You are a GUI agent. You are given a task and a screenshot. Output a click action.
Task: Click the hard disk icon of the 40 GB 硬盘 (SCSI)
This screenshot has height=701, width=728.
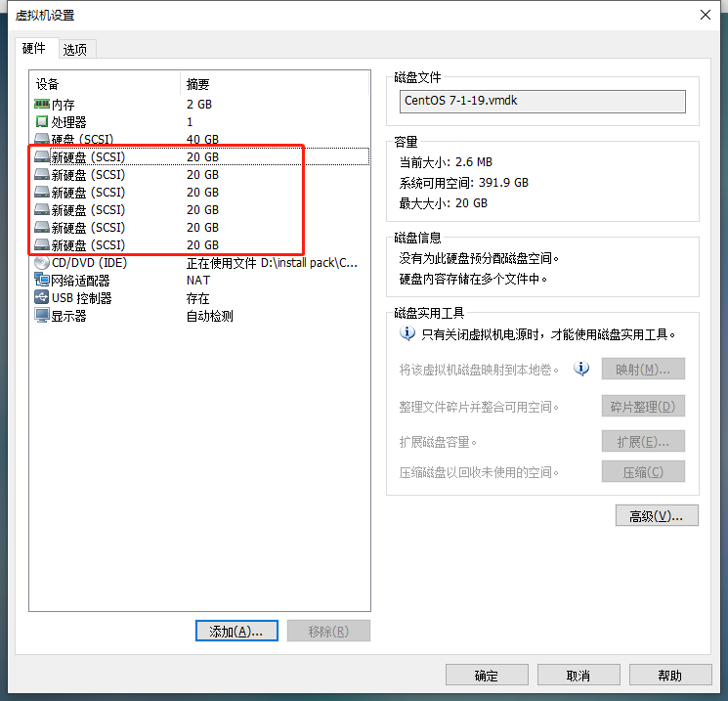42,139
